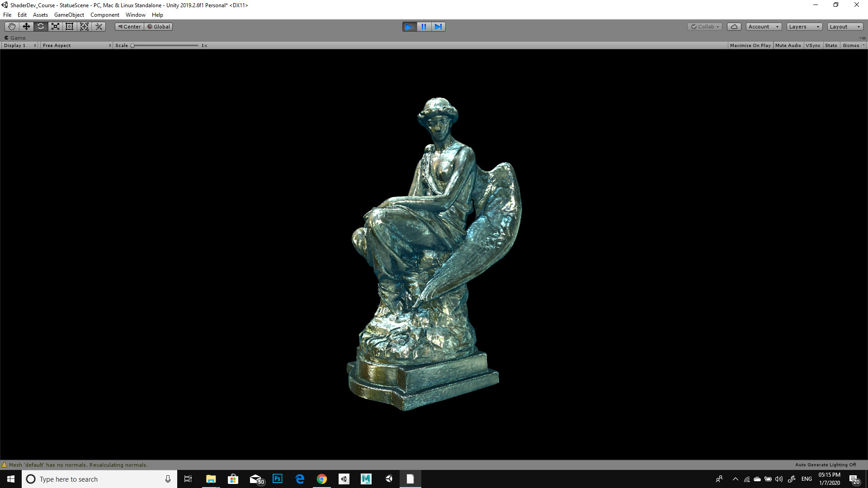
Task: Open the GameObject menu
Action: [x=69, y=14]
